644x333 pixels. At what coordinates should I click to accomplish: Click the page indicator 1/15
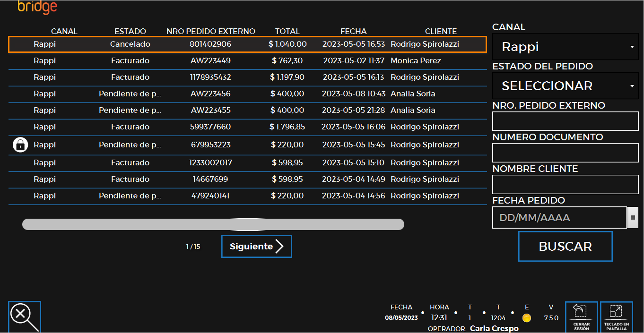pyautogui.click(x=193, y=247)
